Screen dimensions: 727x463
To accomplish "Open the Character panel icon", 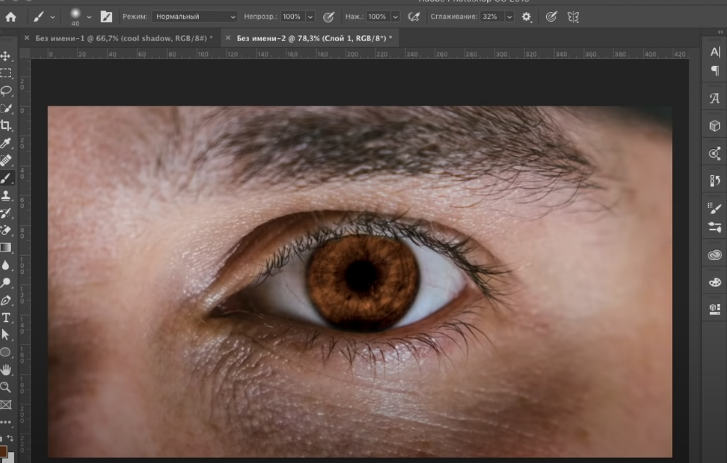I will tap(714, 53).
